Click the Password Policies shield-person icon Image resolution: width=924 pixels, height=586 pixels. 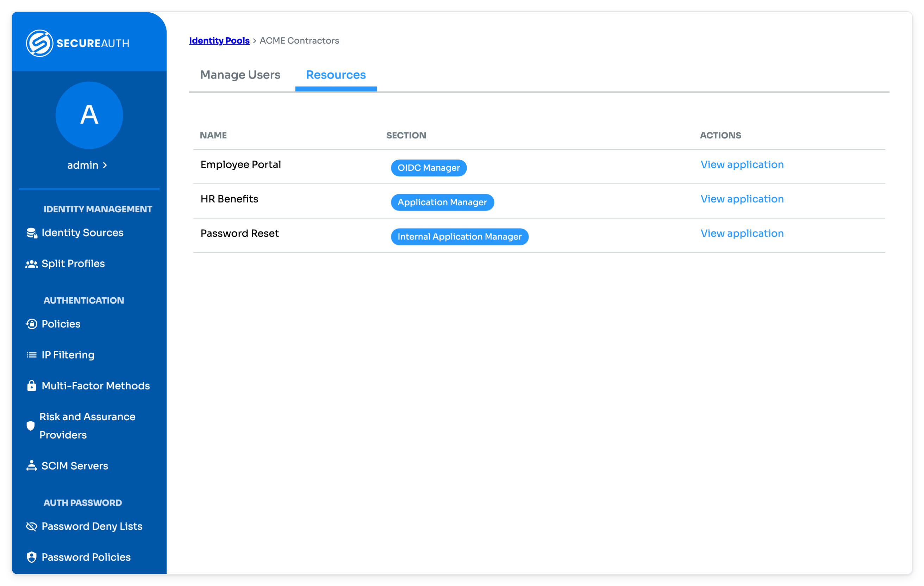pyautogui.click(x=31, y=557)
